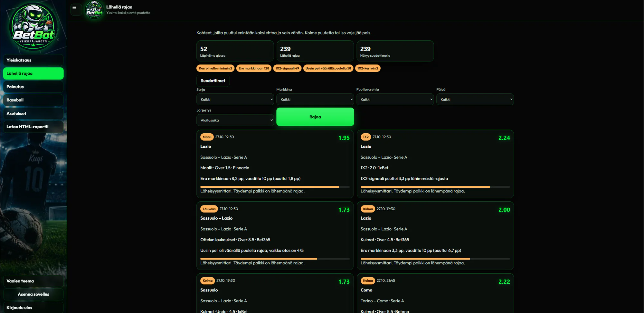Viewport: 644px width, 313px height.
Task: Click the Lähellä rajaa 239 stat card
Action: click(x=315, y=51)
